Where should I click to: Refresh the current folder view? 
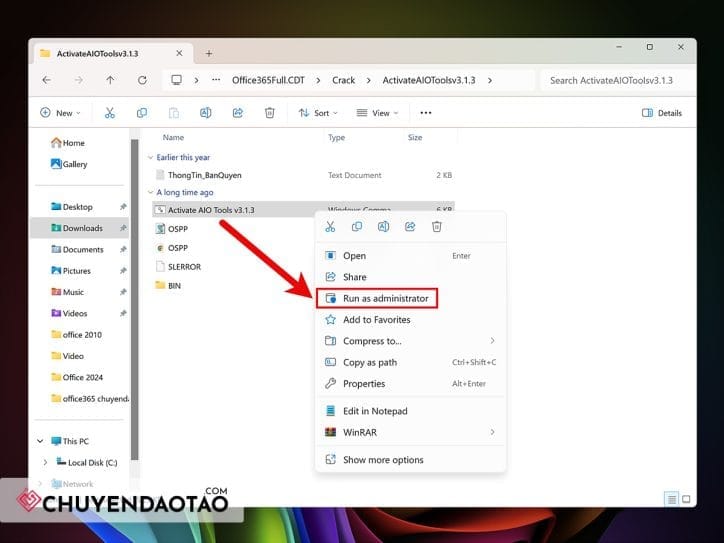[x=142, y=80]
